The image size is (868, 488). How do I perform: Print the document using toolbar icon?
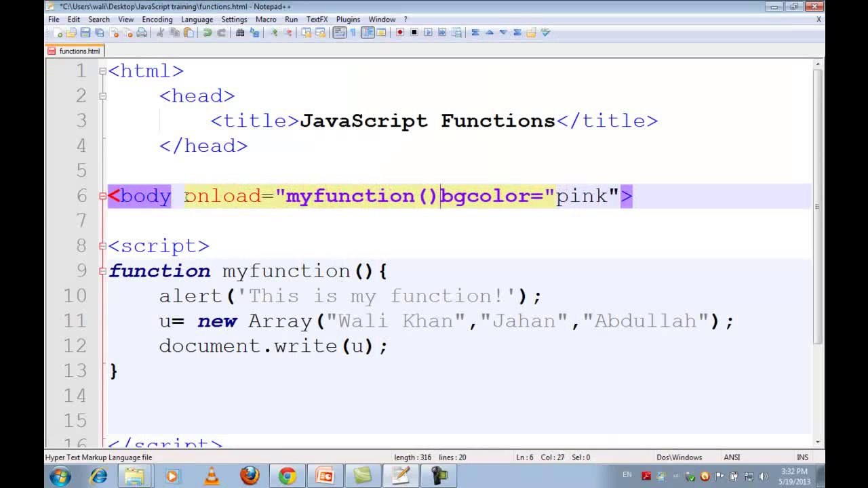[x=142, y=33]
